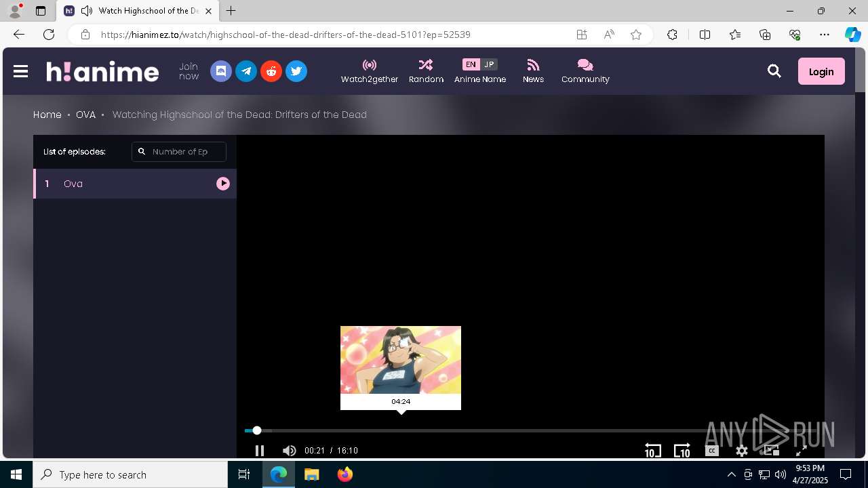Open Watch2gether
The image size is (868, 488).
click(x=370, y=71)
